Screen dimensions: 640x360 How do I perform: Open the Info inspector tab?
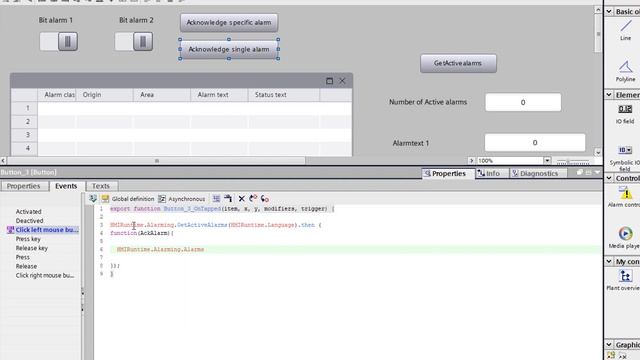(493, 173)
